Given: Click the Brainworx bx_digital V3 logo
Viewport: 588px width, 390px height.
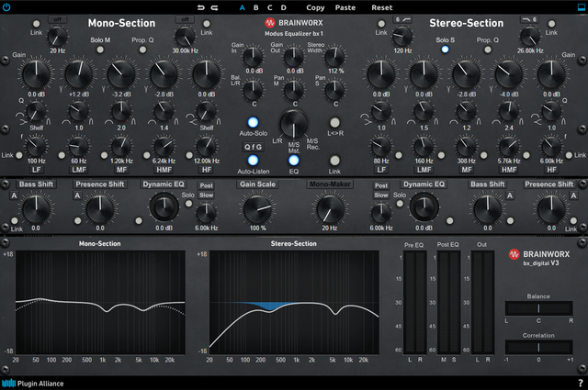Looking at the screenshot, I should (x=539, y=258).
